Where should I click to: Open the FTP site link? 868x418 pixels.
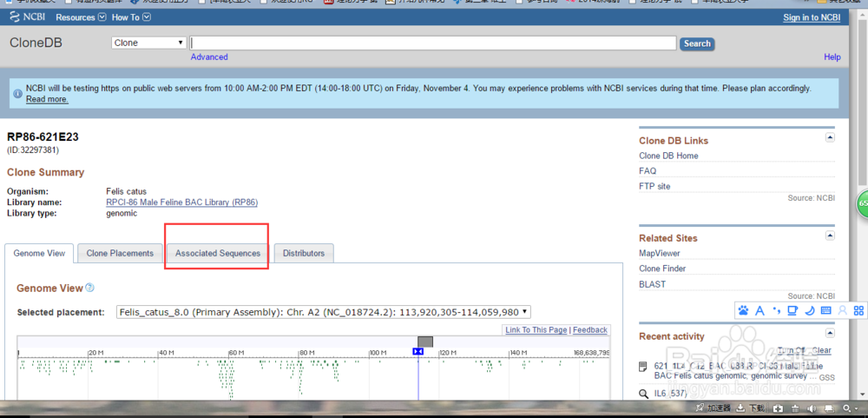[x=654, y=186]
